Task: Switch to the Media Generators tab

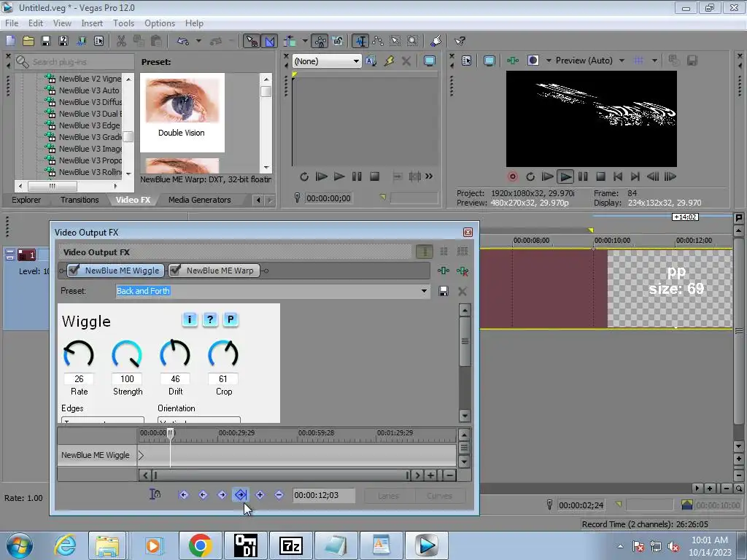Action: (x=200, y=200)
